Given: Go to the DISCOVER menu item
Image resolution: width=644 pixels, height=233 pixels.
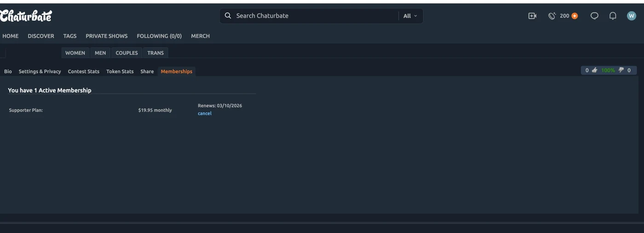Looking at the screenshot, I should pyautogui.click(x=41, y=36).
